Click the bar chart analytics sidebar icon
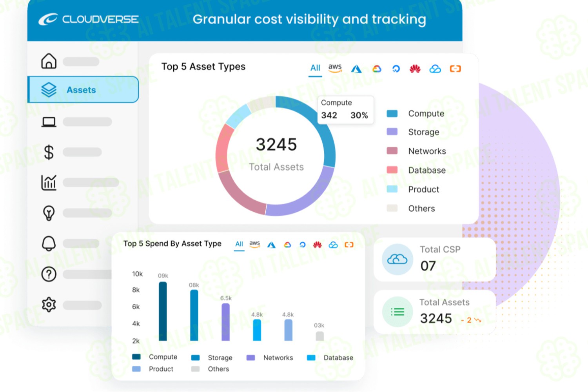Image resolution: width=588 pixels, height=392 pixels. pyautogui.click(x=49, y=183)
